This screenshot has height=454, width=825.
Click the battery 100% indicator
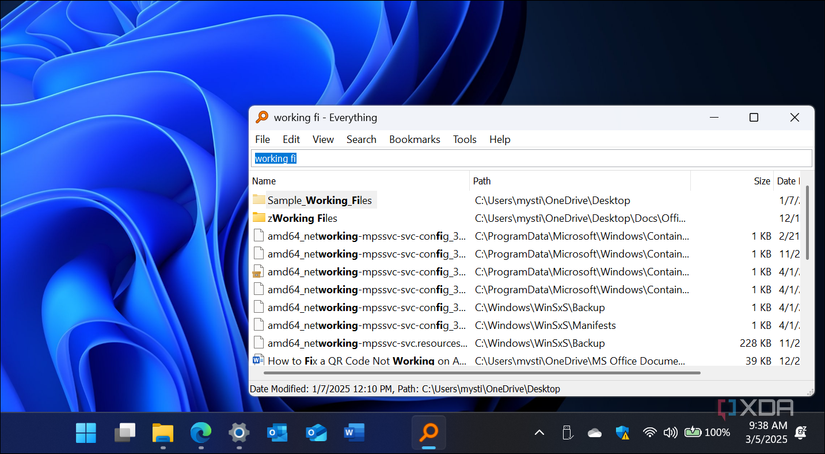coord(707,432)
